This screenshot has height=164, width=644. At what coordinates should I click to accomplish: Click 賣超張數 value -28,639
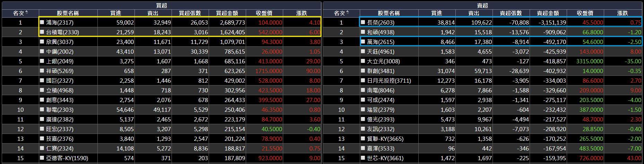pyautogui.click(x=519, y=71)
